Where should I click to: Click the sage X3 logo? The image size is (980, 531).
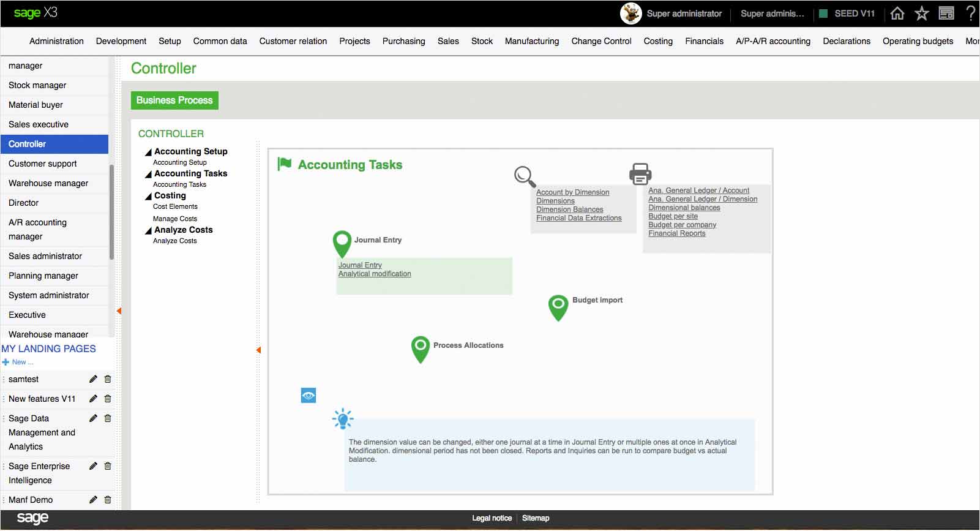(36, 13)
